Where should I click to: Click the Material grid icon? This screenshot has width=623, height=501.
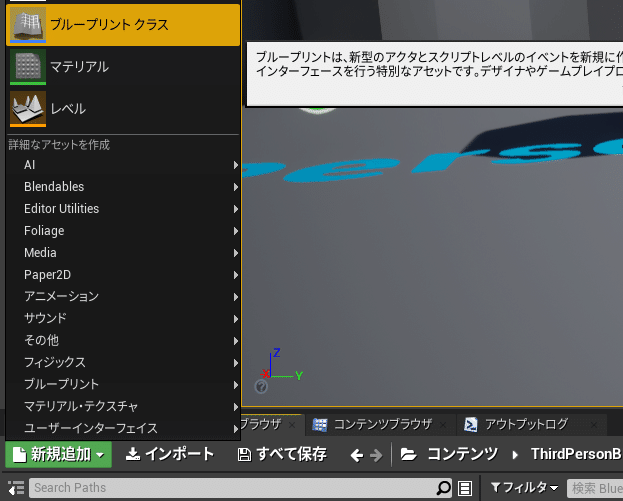point(28,67)
